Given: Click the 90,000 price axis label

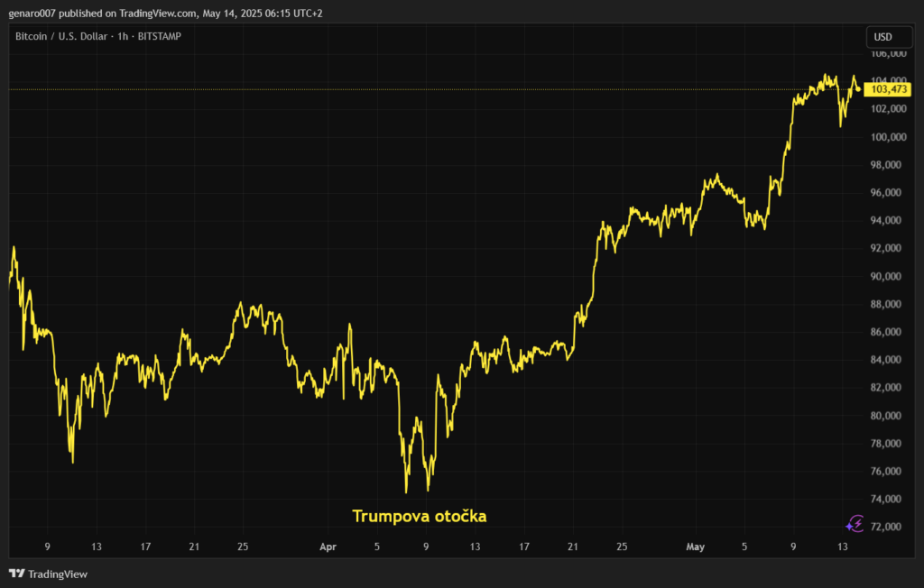Looking at the screenshot, I should click(890, 276).
